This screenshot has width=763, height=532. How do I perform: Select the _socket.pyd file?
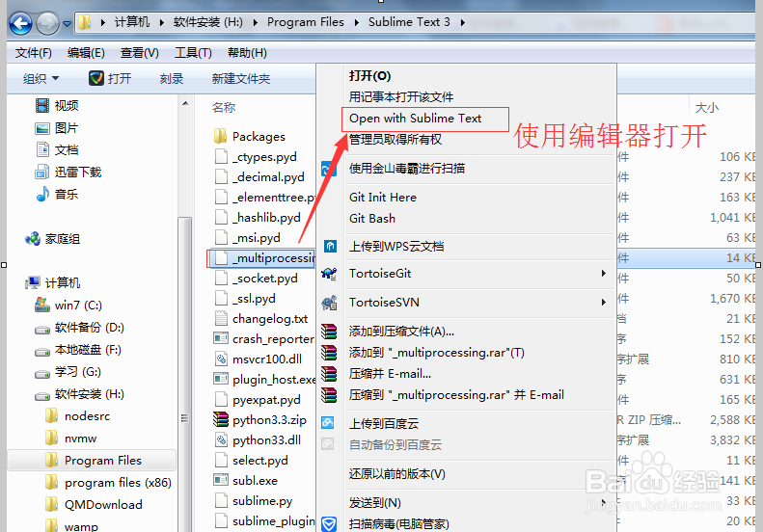[x=256, y=279]
